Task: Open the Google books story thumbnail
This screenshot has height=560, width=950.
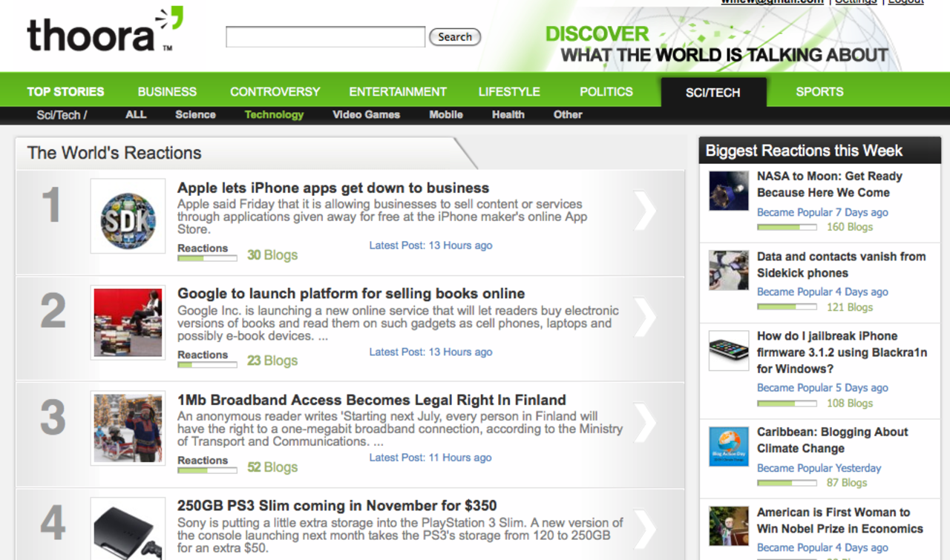Action: pos(128,323)
